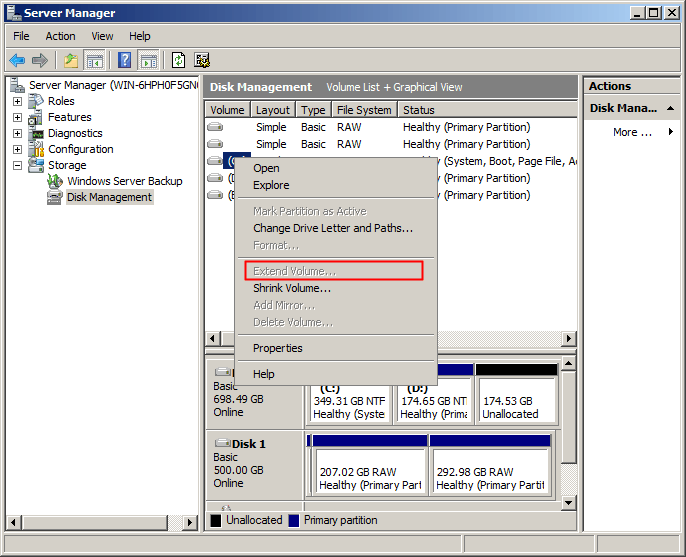This screenshot has height=557, width=686.
Task: Select the Disk 1 label panel
Action: point(254,465)
